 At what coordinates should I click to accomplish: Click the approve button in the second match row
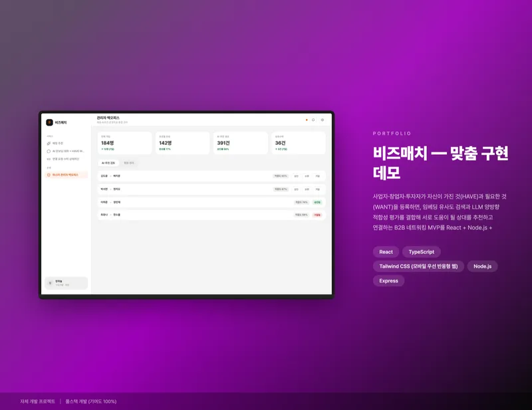pyautogui.click(x=296, y=189)
